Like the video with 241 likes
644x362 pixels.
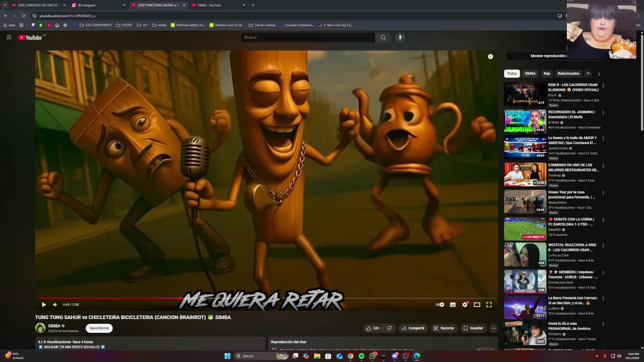tap(373, 328)
